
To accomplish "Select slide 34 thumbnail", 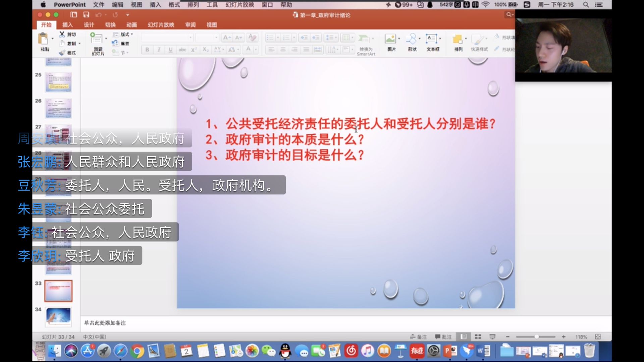I will 58,317.
